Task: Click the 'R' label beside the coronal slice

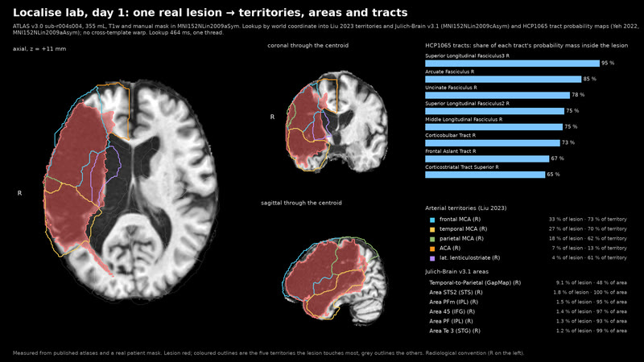Action: [x=272, y=117]
